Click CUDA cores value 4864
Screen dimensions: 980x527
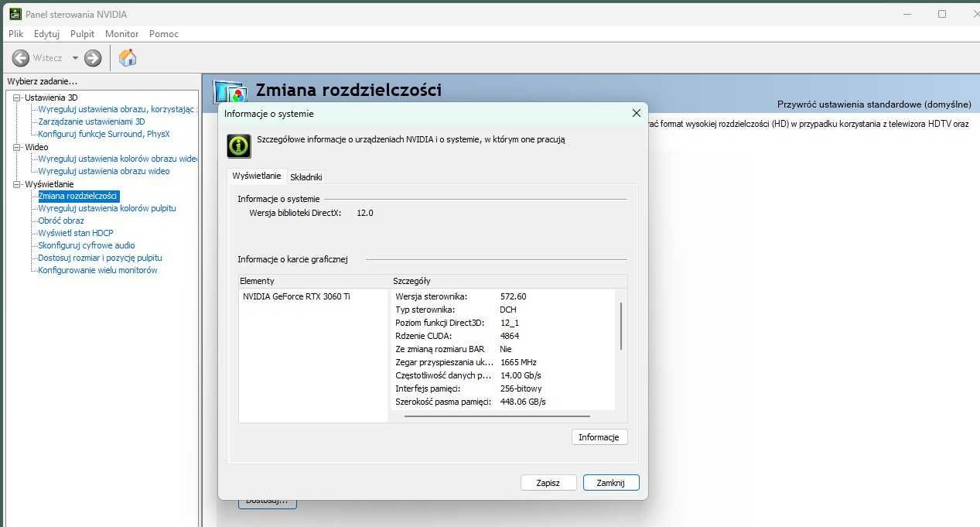(510, 336)
